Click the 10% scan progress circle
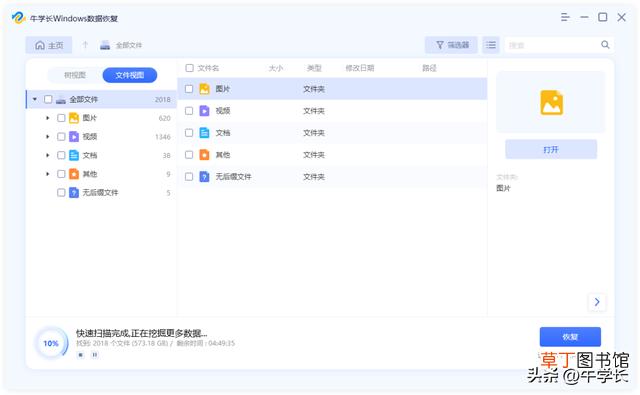The height and width of the screenshot is (395, 640). pos(51,343)
